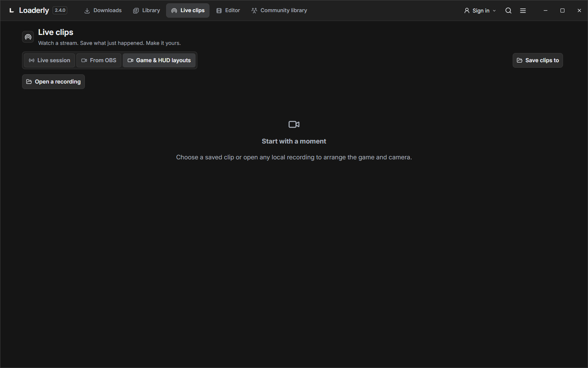Select the Live clips tab

(x=188, y=10)
